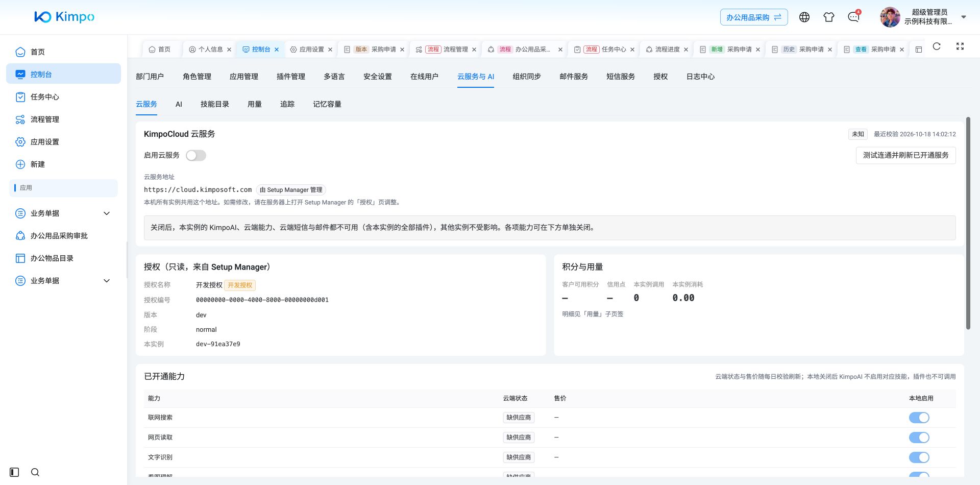Go to 首页 in the sidebar
This screenshot has width=980, height=485.
click(63, 52)
